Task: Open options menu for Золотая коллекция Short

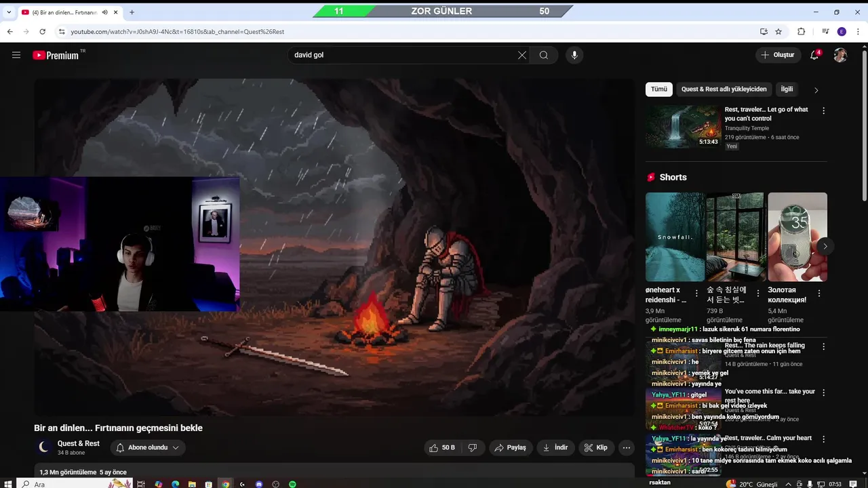Action: click(819, 293)
